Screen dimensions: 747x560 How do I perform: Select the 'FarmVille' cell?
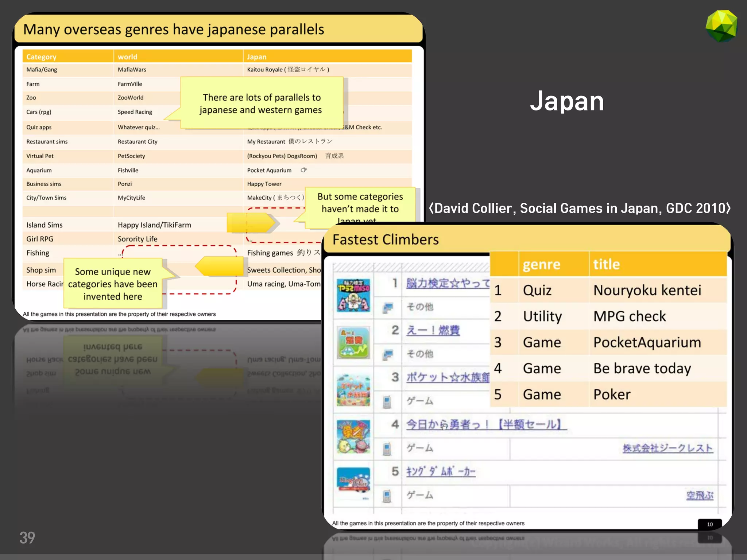(147, 84)
